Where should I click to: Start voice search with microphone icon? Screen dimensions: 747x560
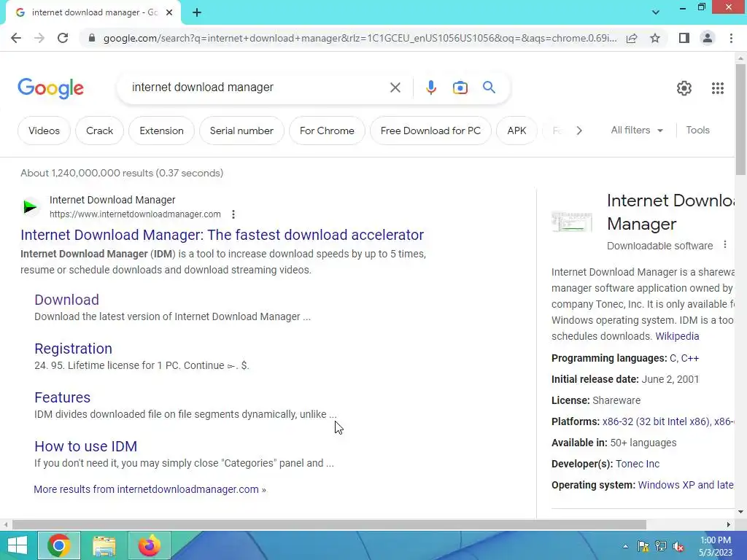430,87
